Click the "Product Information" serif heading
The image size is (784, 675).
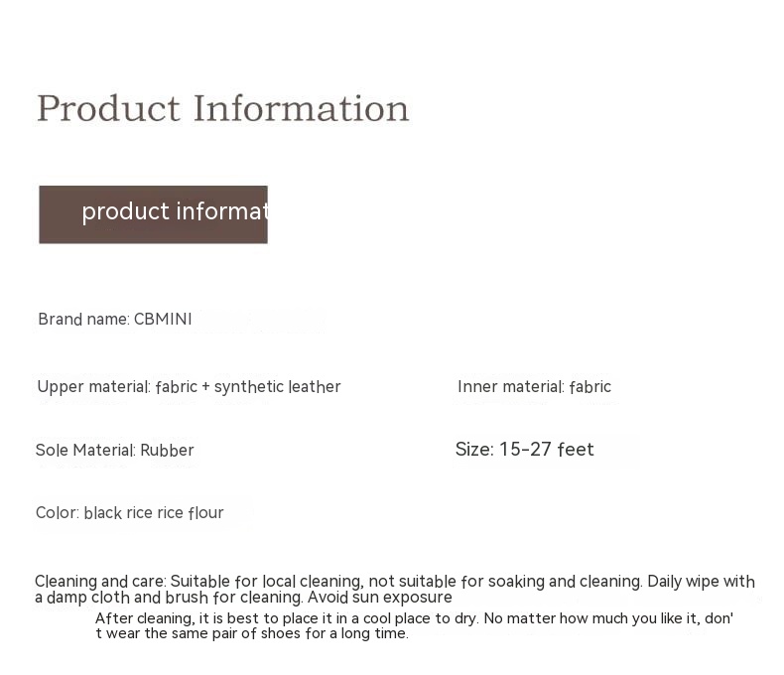[222, 108]
